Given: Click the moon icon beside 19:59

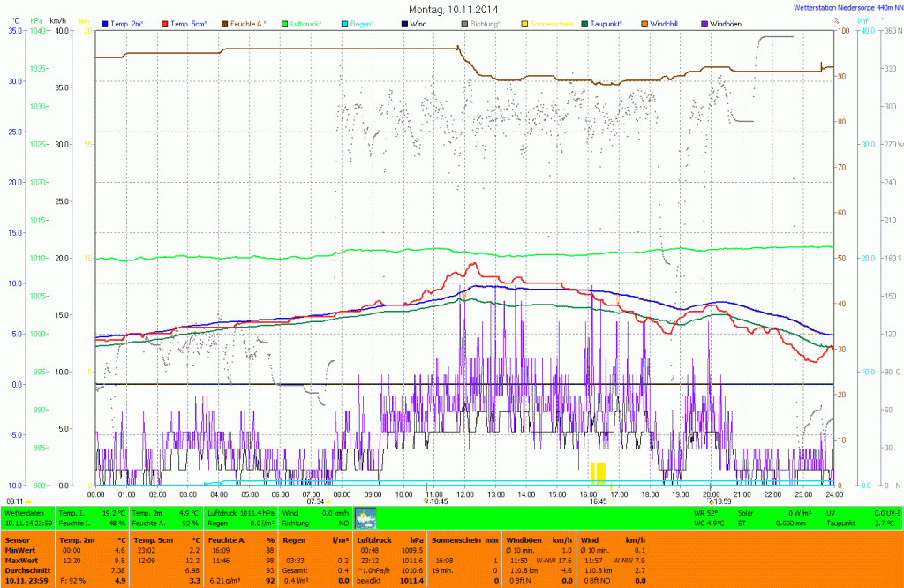Looking at the screenshot, I should tap(710, 501).
